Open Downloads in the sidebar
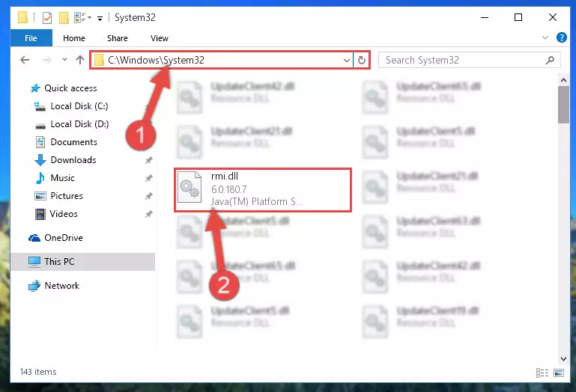 point(73,160)
